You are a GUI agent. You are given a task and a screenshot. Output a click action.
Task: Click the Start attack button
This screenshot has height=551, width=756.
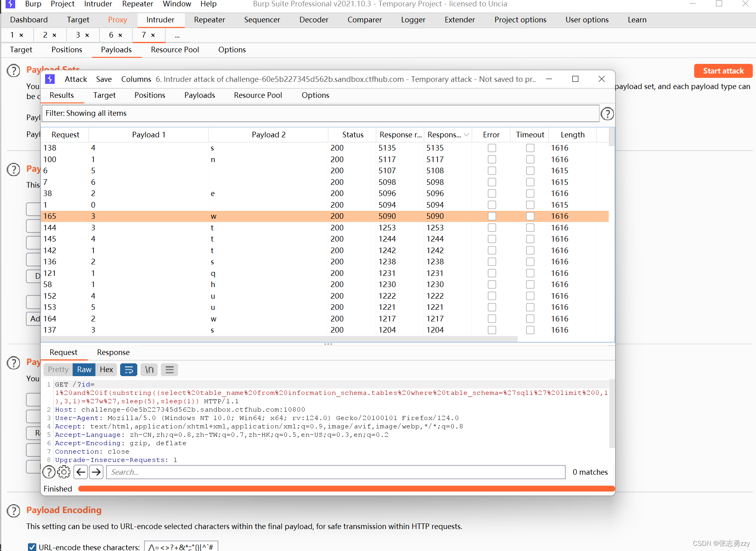click(723, 71)
